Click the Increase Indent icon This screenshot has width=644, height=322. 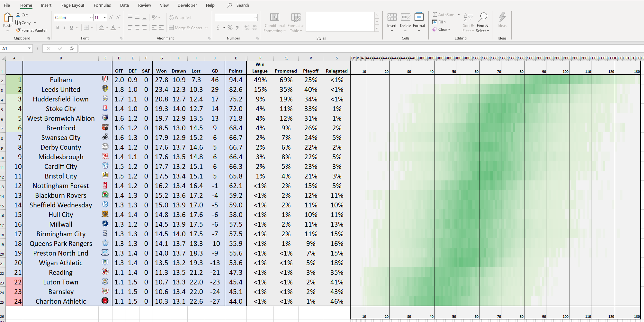tap(161, 28)
